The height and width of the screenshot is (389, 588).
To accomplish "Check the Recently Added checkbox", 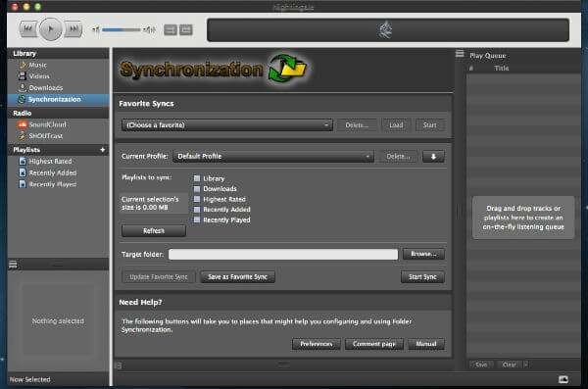I will [x=197, y=210].
